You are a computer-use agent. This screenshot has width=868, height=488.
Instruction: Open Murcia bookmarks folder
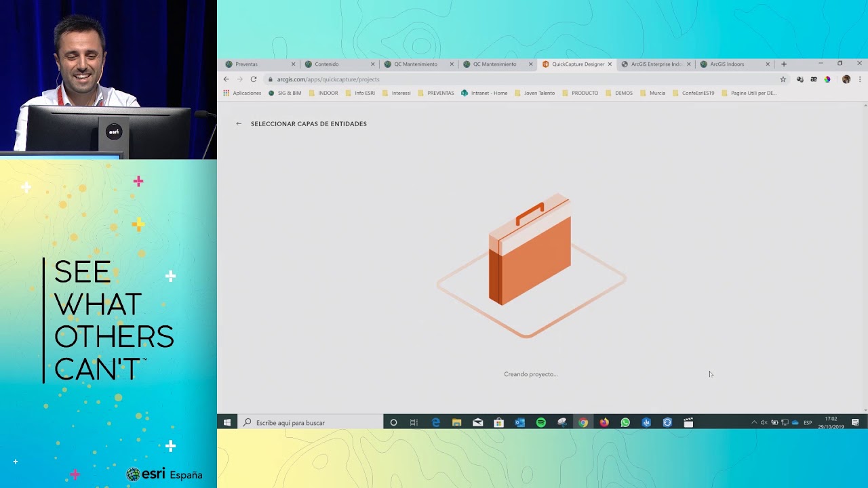click(x=653, y=93)
